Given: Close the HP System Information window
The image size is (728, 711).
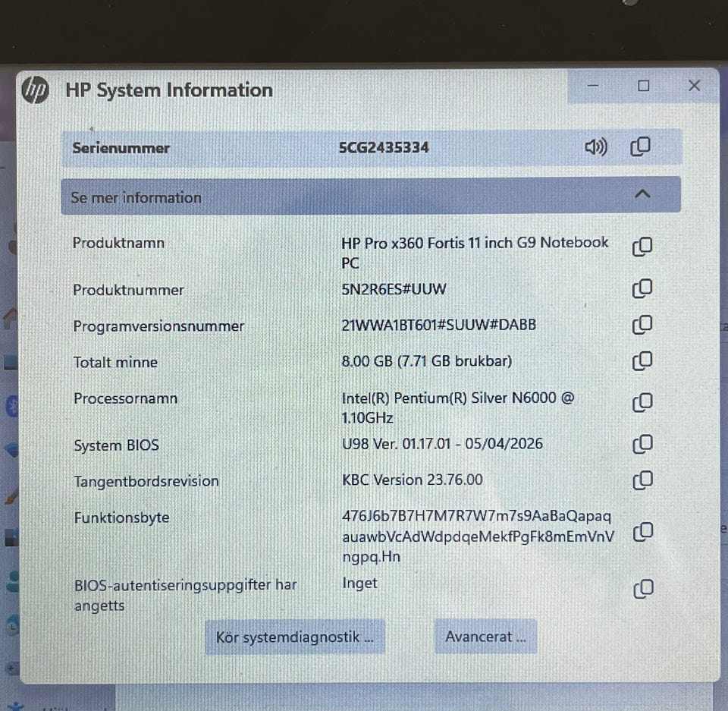Looking at the screenshot, I should coord(694,86).
